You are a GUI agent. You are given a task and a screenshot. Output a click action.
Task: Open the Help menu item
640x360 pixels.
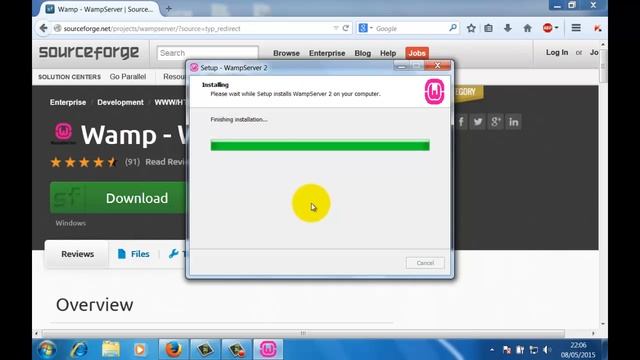(x=388, y=53)
